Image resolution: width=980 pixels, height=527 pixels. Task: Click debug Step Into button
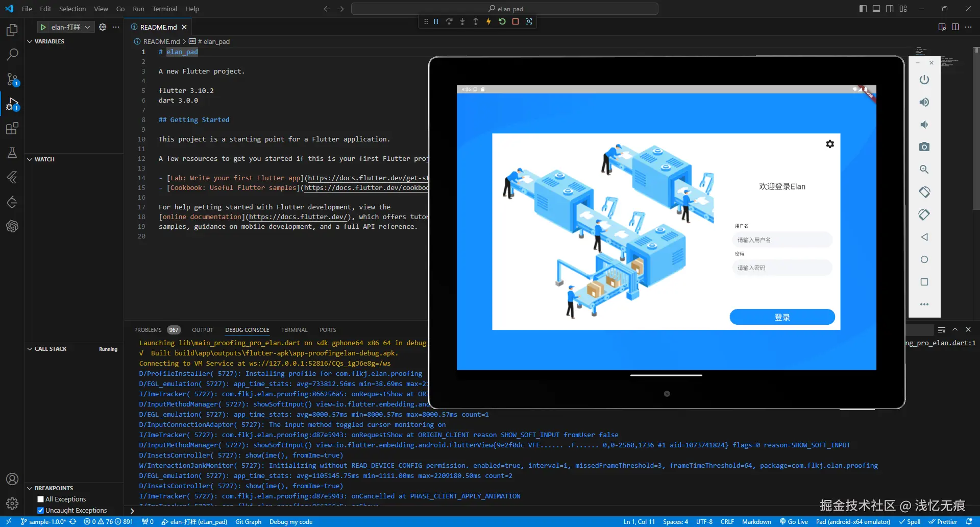coord(462,21)
